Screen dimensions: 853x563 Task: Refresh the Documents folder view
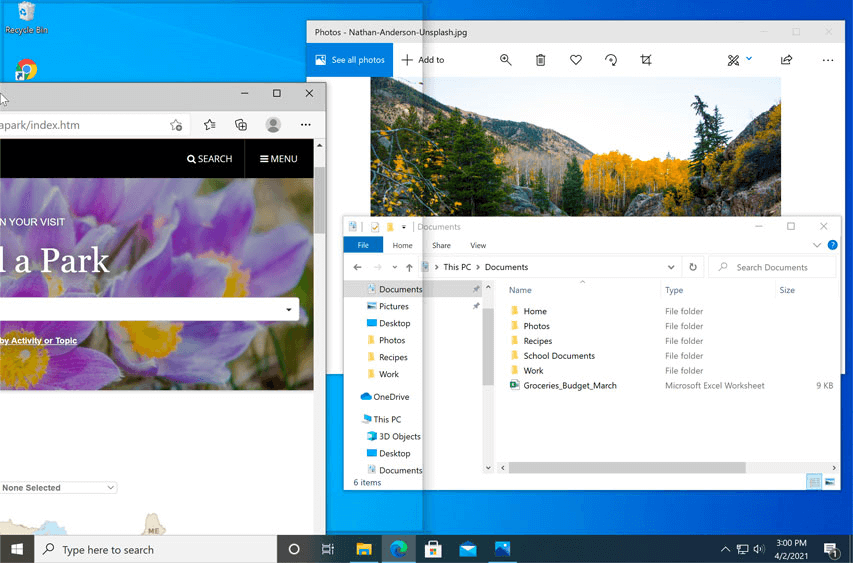(x=693, y=267)
